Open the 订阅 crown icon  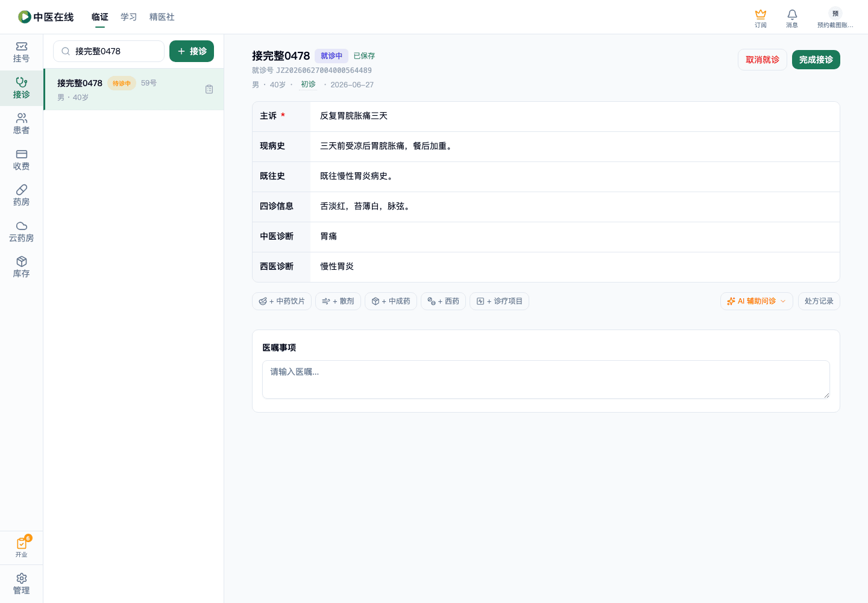[761, 18]
